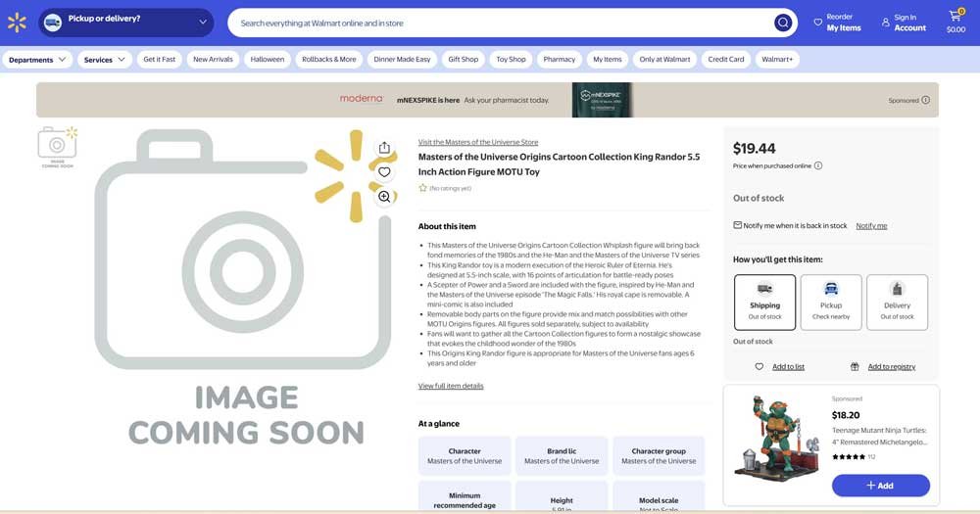Open the shopping cart icon

pyautogui.click(x=955, y=17)
